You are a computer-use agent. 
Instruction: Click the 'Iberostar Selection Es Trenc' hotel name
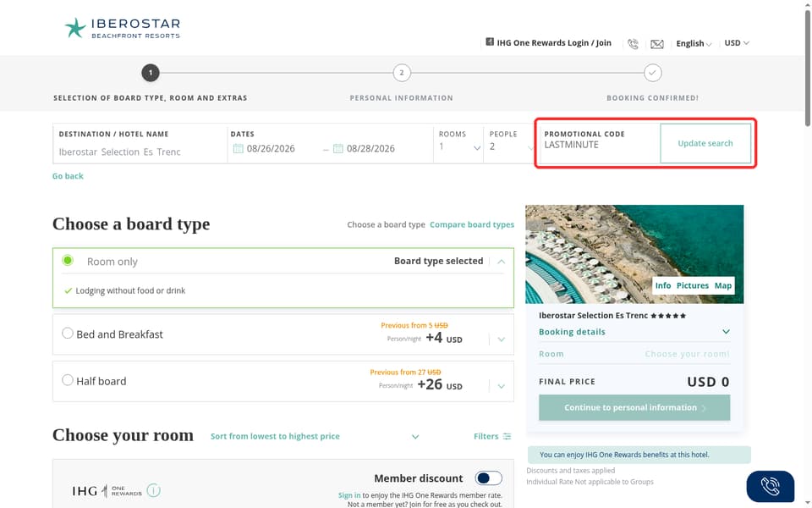pos(593,316)
